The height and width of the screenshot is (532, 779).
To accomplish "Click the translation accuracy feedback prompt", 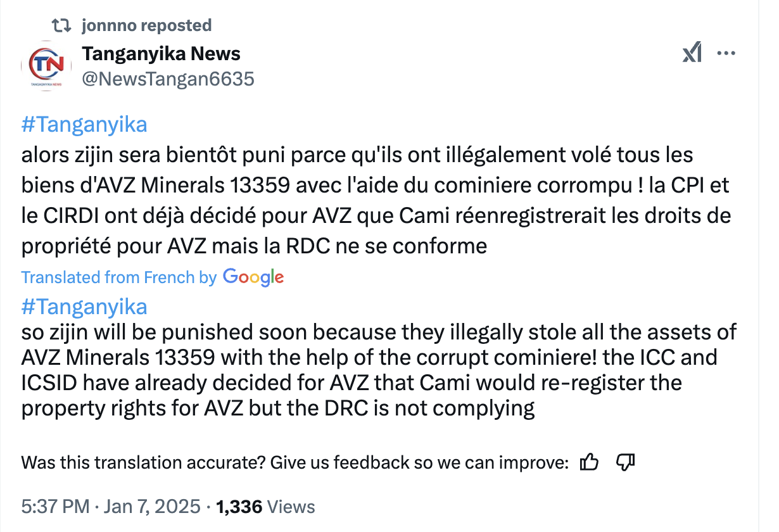I will point(294,462).
